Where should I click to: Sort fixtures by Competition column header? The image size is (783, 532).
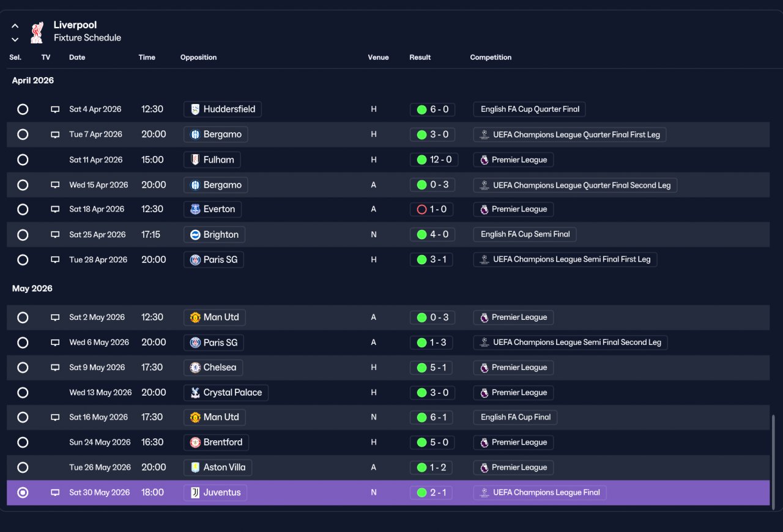pos(491,57)
